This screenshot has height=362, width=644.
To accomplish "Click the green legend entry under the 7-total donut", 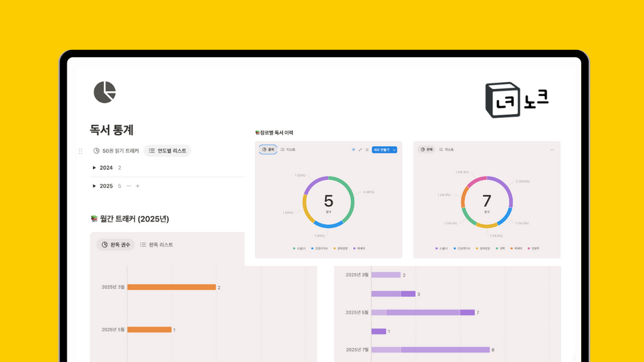I will coord(500,249).
